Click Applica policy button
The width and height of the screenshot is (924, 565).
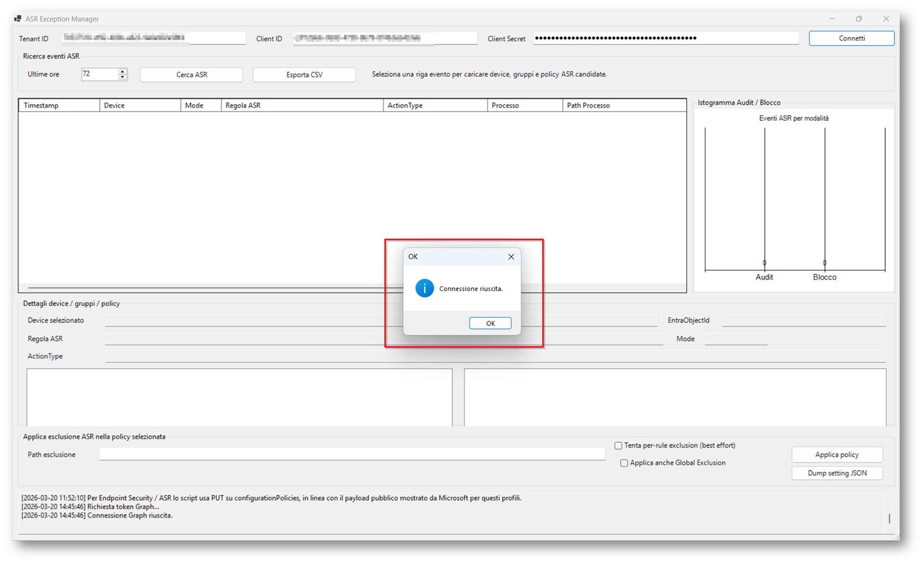click(837, 454)
